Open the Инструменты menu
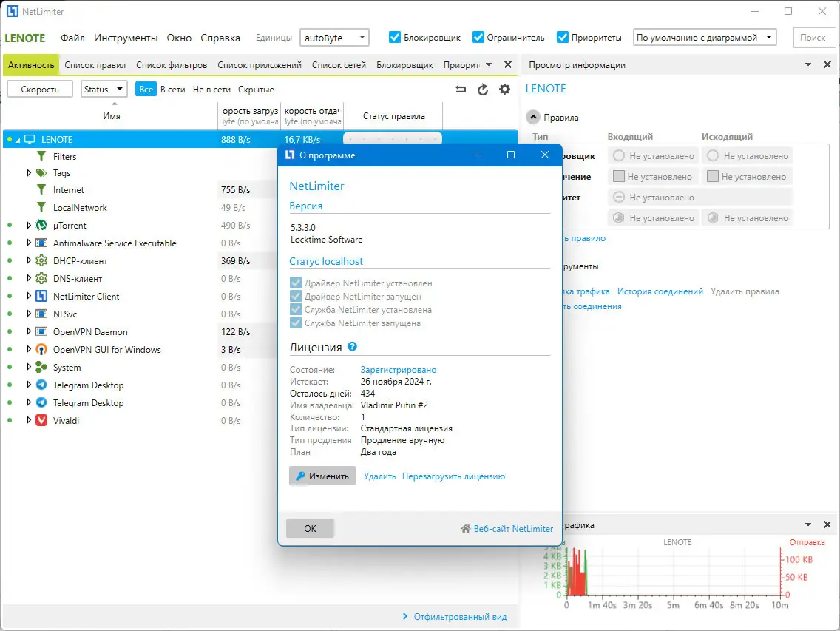This screenshot has height=631, width=840. (x=126, y=38)
